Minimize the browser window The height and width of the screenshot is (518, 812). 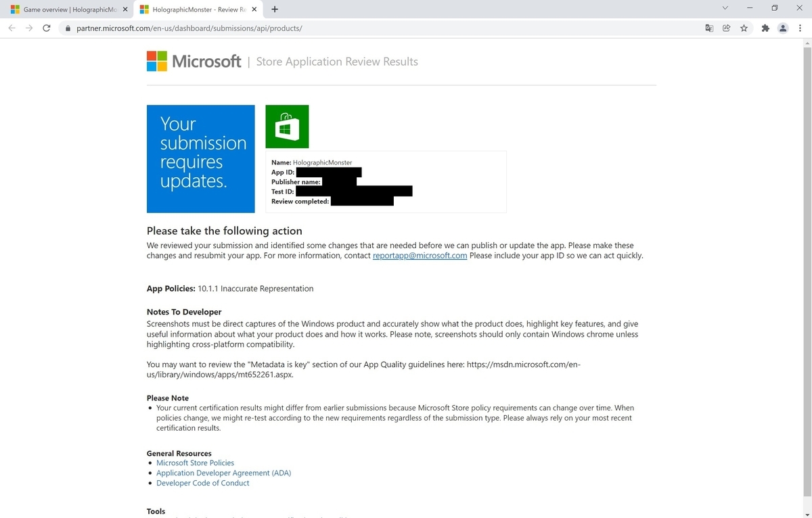point(750,8)
